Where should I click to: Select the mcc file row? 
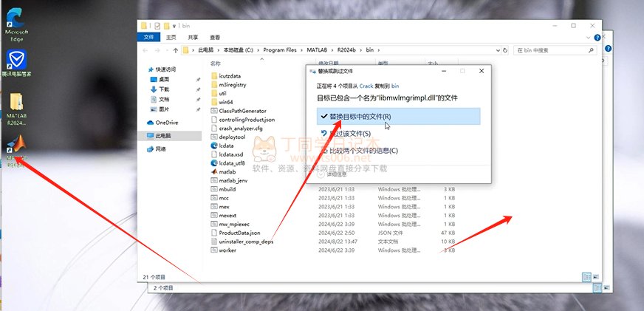pyautogui.click(x=332, y=198)
